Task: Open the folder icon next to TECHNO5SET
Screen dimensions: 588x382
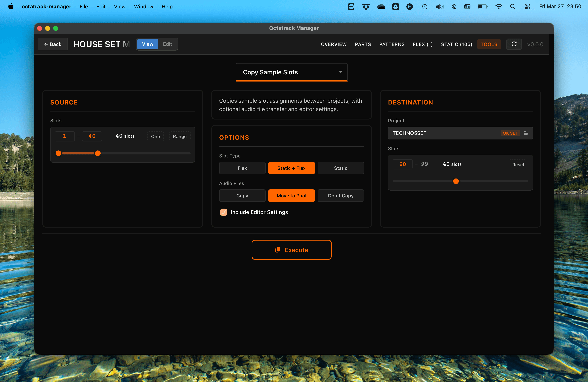Action: pos(526,133)
